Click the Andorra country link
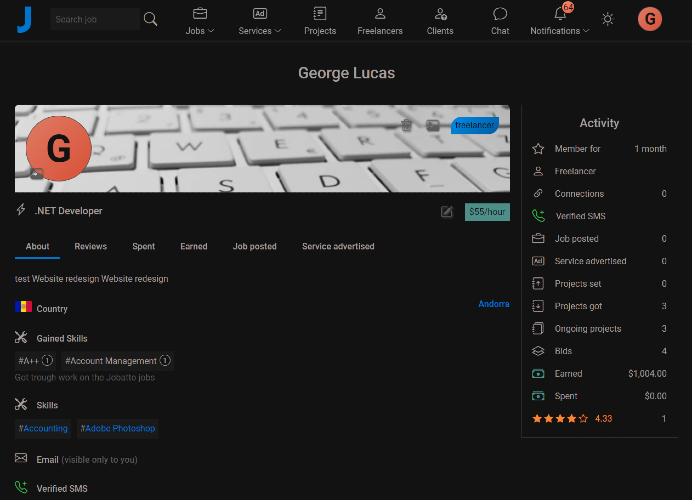Image resolution: width=692 pixels, height=500 pixels. (x=493, y=304)
